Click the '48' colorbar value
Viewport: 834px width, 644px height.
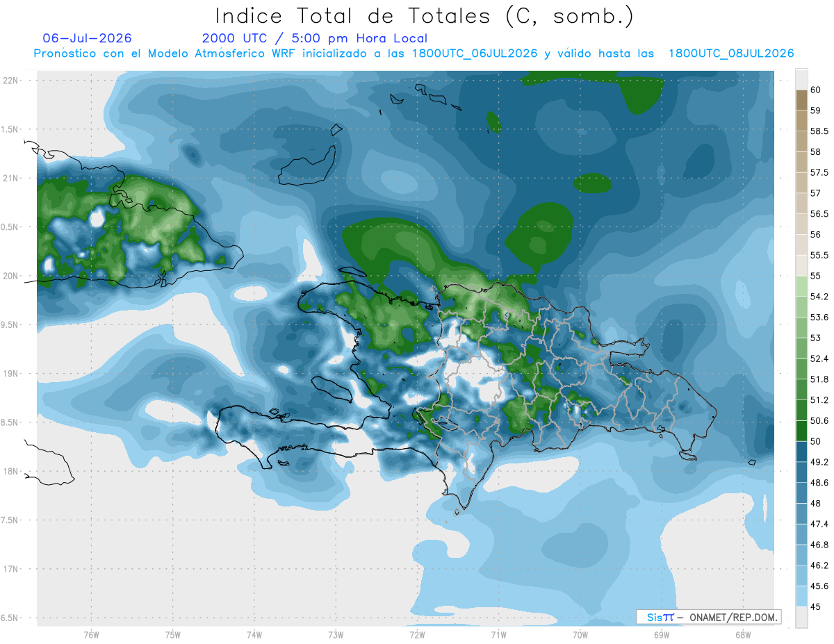[x=815, y=504]
